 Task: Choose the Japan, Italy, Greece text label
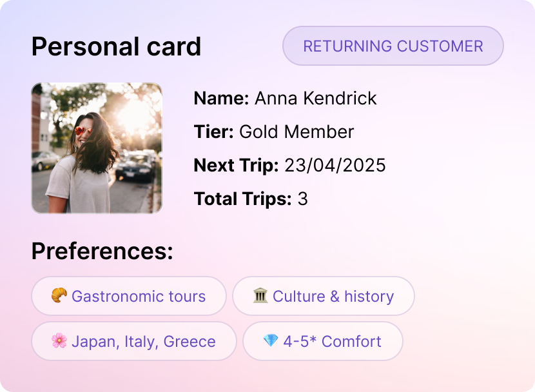[143, 342]
